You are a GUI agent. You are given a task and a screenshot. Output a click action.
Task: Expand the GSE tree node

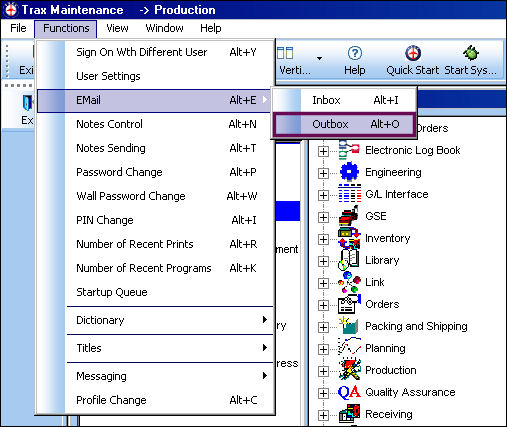coord(323,217)
